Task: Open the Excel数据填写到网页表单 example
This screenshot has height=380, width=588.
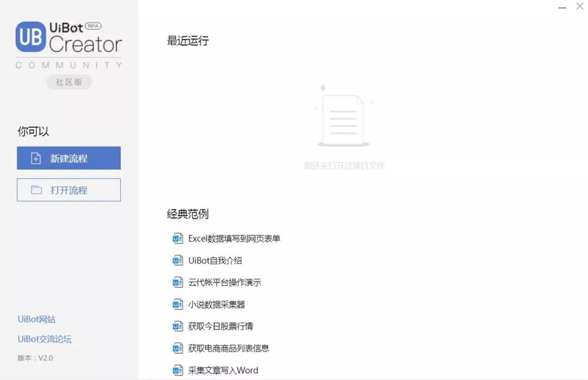Action: click(234, 238)
